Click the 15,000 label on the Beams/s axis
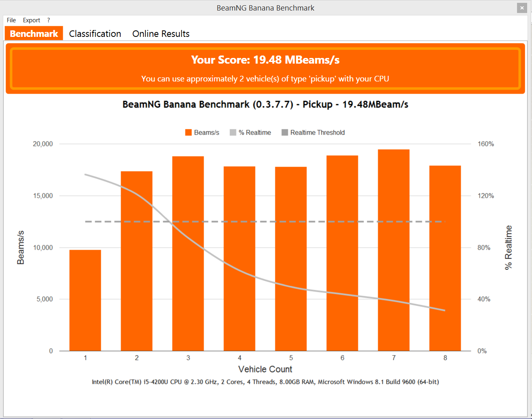This screenshot has width=532, height=419. 43,196
